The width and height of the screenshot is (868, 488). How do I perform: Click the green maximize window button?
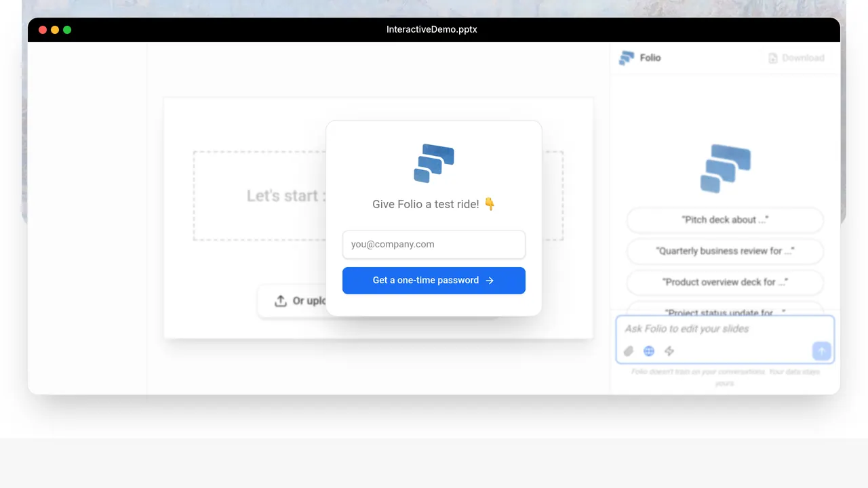coord(67,30)
